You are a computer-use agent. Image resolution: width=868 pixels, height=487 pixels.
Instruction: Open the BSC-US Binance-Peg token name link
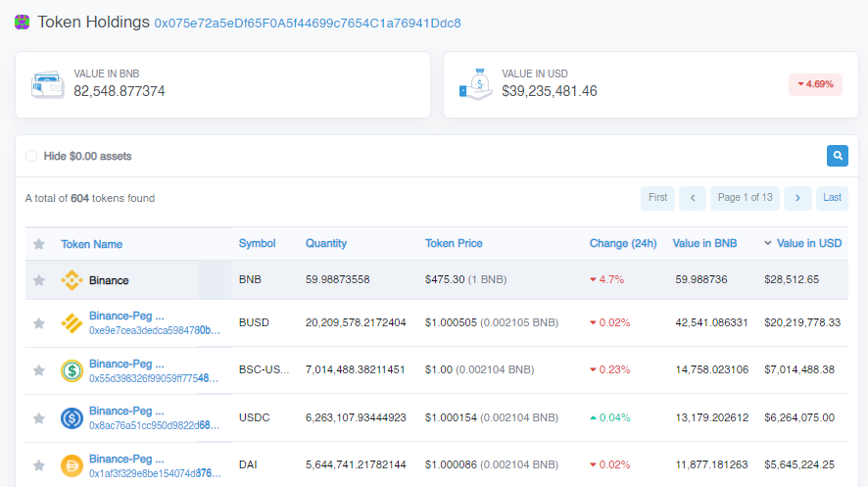click(126, 365)
